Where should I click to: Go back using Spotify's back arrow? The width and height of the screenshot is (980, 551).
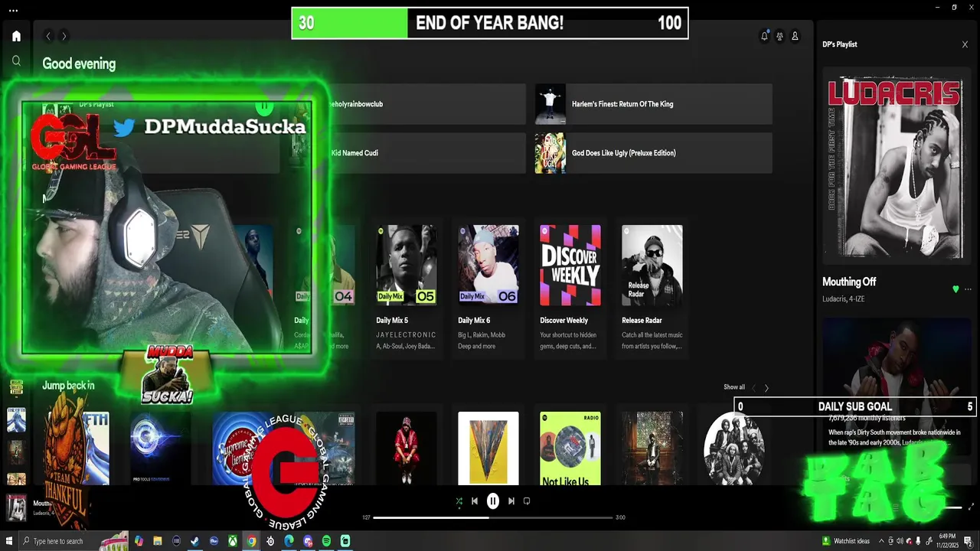tap(48, 36)
